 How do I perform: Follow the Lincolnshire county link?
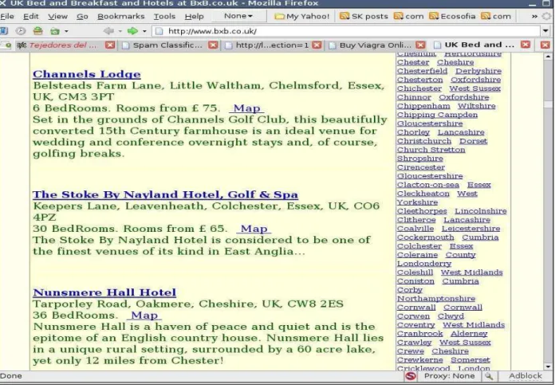click(481, 211)
